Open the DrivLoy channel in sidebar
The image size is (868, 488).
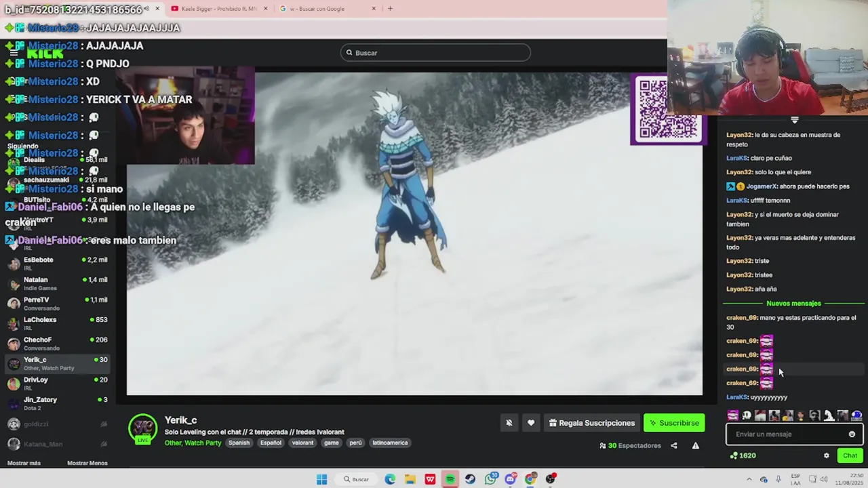pyautogui.click(x=57, y=383)
